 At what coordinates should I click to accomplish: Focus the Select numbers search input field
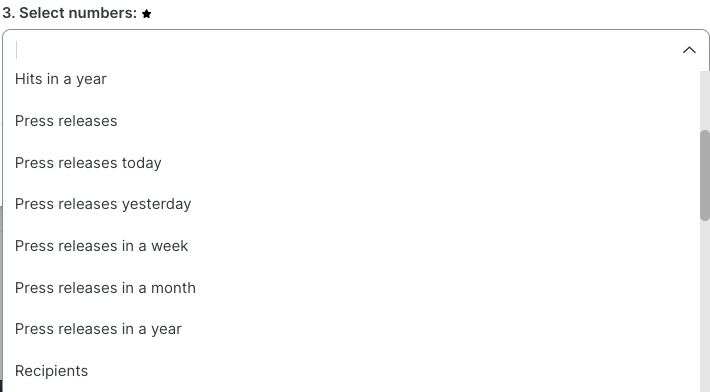pos(344,50)
